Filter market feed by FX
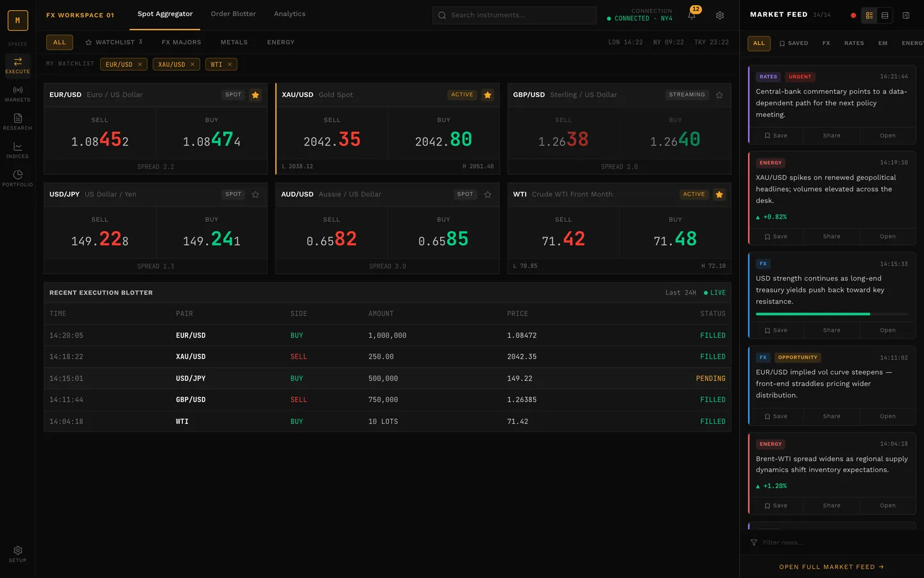 (x=826, y=44)
